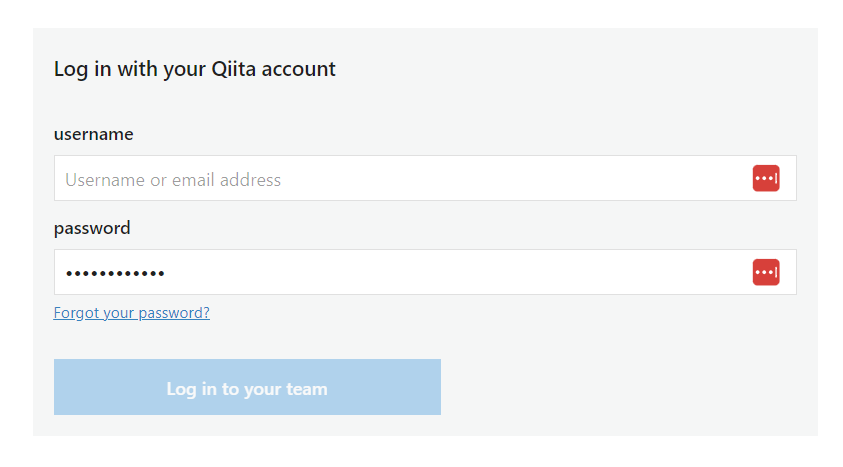Start password recovery via the forgot link

(132, 313)
